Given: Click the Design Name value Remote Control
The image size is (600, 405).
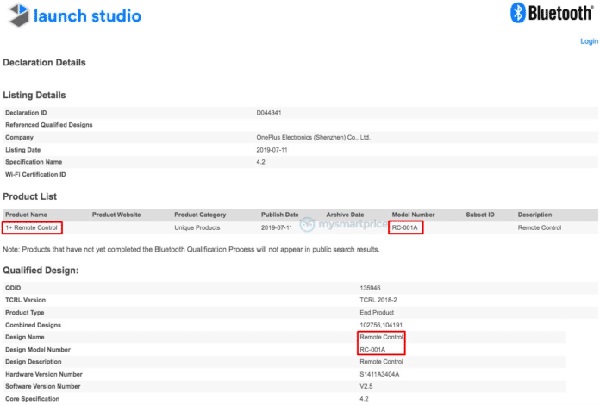Looking at the screenshot, I should pyautogui.click(x=381, y=337).
